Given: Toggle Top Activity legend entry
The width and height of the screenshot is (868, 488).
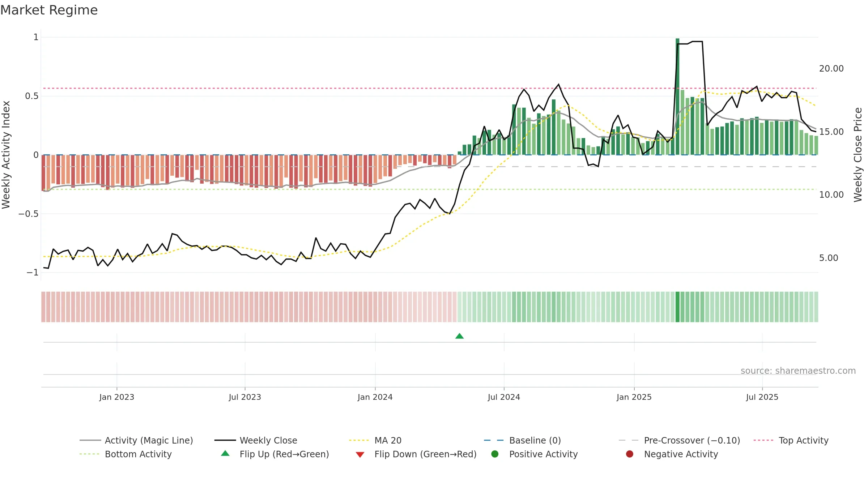Looking at the screenshot, I should [791, 440].
